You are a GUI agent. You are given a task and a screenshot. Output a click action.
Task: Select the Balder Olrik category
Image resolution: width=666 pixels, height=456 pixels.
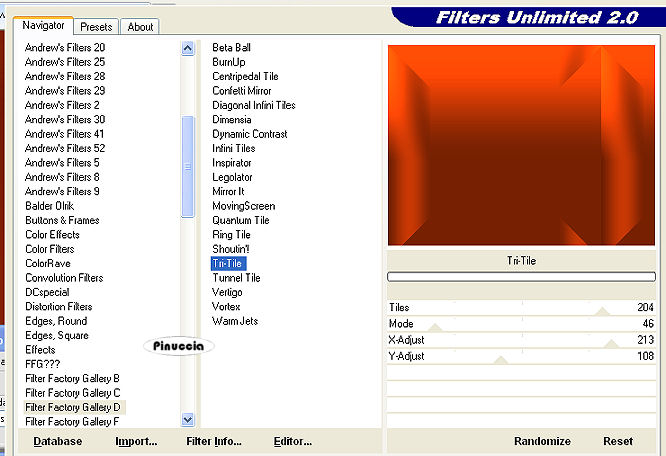[x=50, y=206]
